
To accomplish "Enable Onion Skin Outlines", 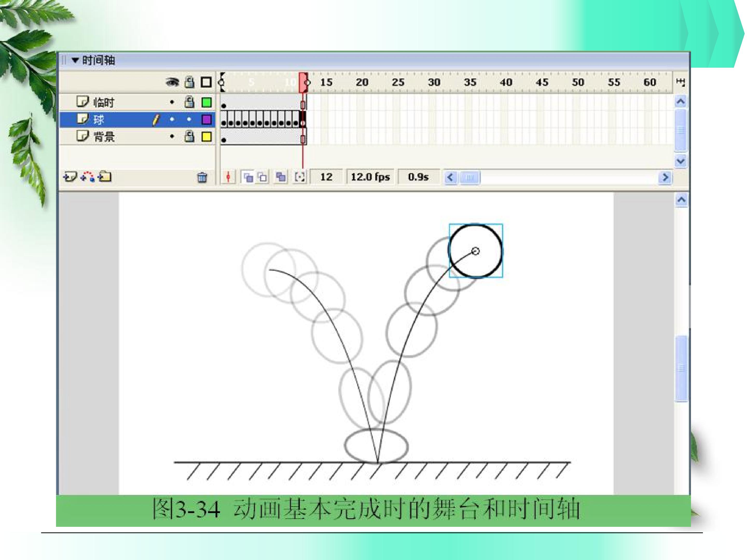I will coord(263,177).
